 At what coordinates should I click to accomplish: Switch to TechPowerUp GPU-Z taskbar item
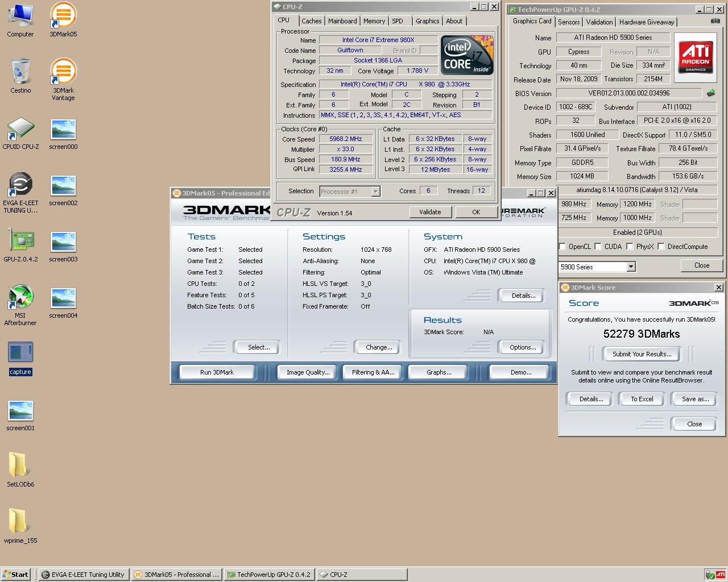tap(270, 575)
